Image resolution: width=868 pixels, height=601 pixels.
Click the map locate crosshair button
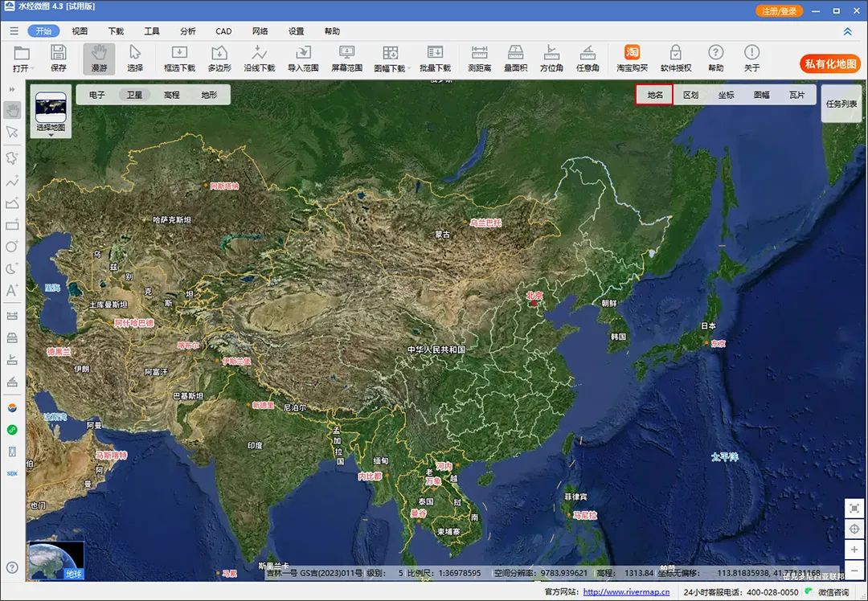[854, 529]
